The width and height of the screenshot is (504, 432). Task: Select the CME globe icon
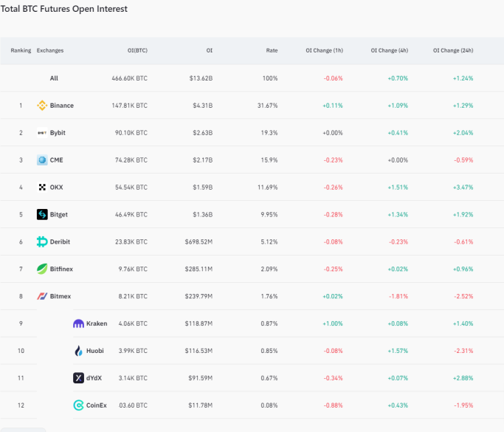pyautogui.click(x=42, y=160)
